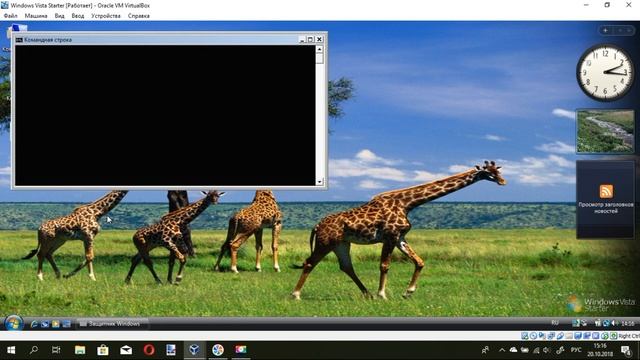Image resolution: width=640 pixels, height=360 pixels.
Task: Open the Windows 10 Start button
Action: tap(11, 350)
